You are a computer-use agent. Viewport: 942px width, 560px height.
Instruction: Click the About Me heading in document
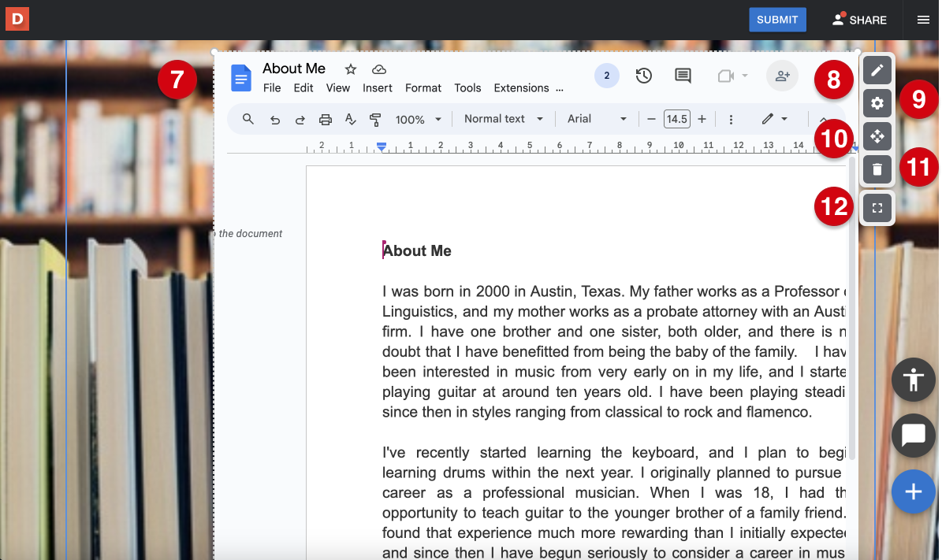[417, 251]
